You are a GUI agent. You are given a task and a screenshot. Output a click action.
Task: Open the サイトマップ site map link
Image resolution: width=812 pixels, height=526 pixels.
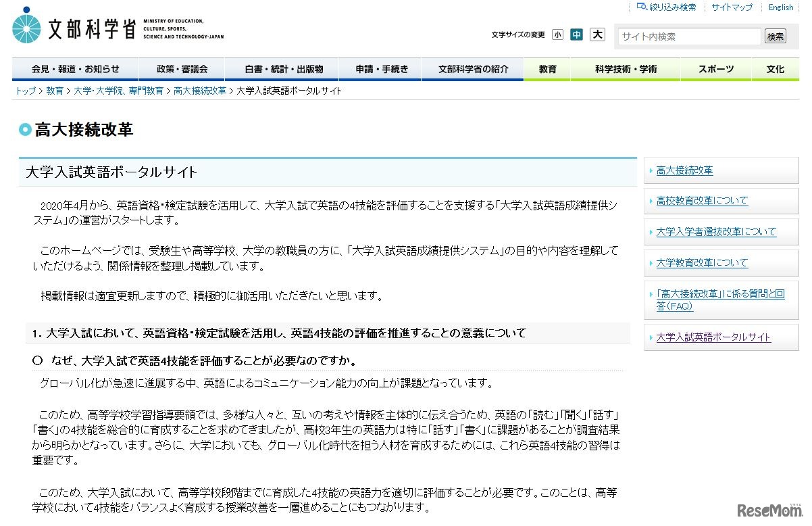click(732, 7)
